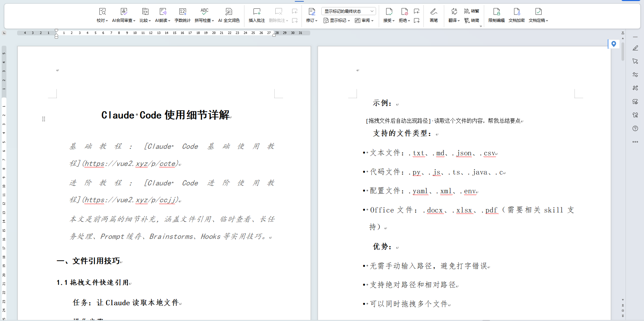Run 拼写检查 spell check
Image resolution: width=644 pixels, height=321 pixels.
204,15
